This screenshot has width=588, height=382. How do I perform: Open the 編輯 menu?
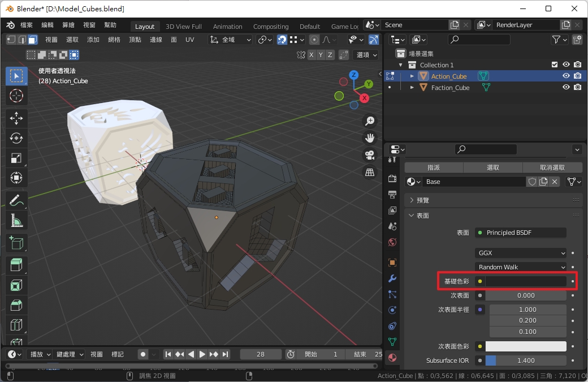click(x=47, y=25)
